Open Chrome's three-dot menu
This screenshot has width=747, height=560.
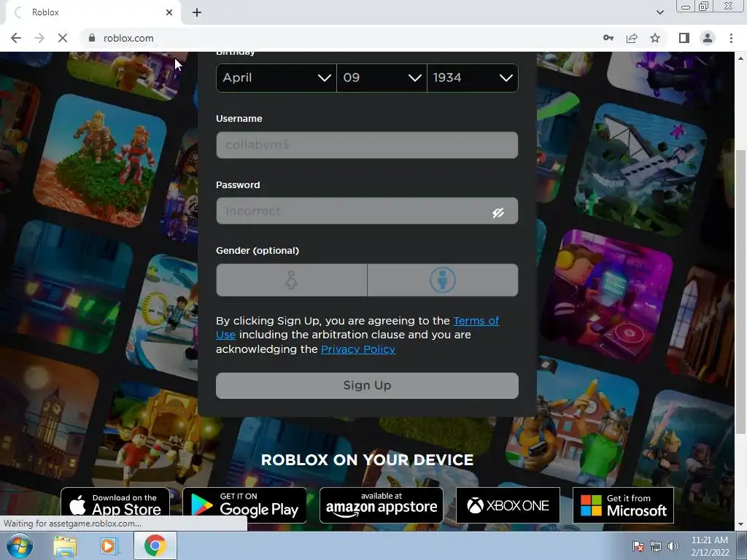731,38
